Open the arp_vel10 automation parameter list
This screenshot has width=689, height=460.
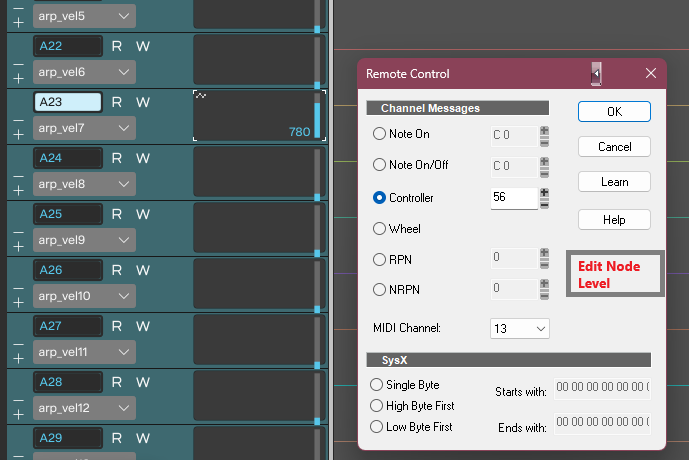pyautogui.click(x=124, y=296)
